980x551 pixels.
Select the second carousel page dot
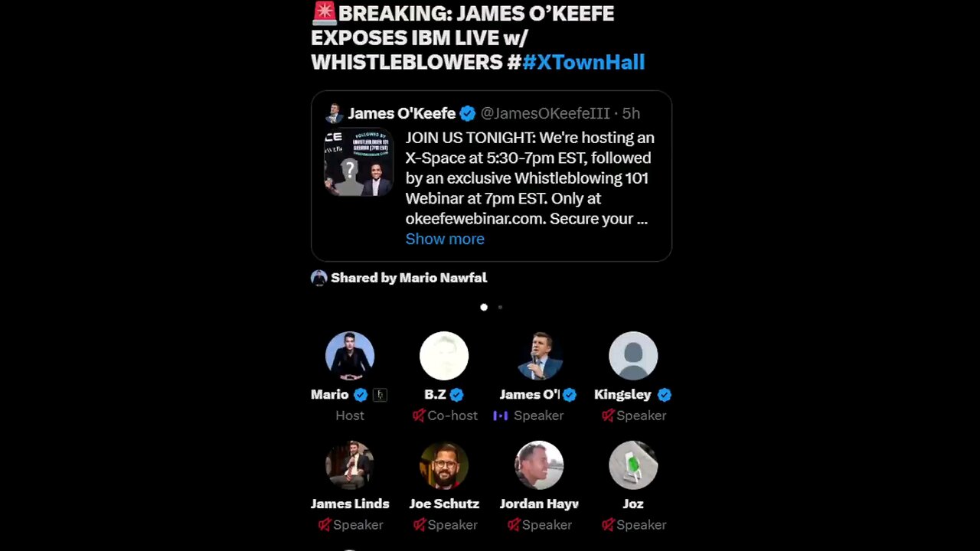pyautogui.click(x=500, y=307)
